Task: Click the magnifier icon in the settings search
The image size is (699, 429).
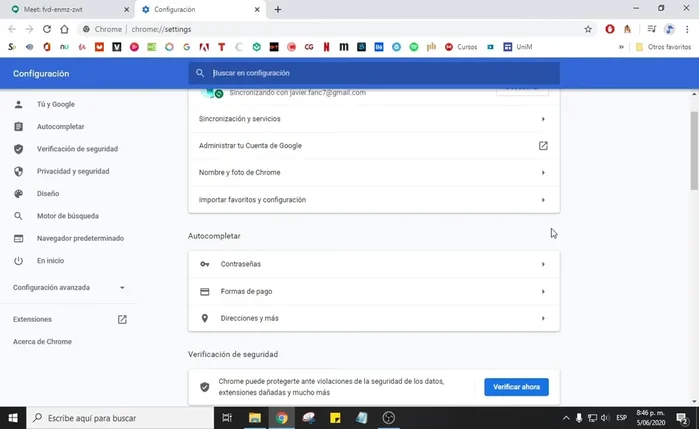Action: click(200, 73)
